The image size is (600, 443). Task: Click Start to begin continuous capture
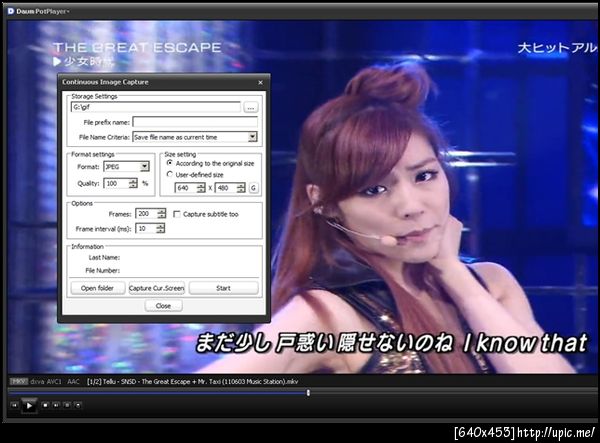[x=223, y=288]
